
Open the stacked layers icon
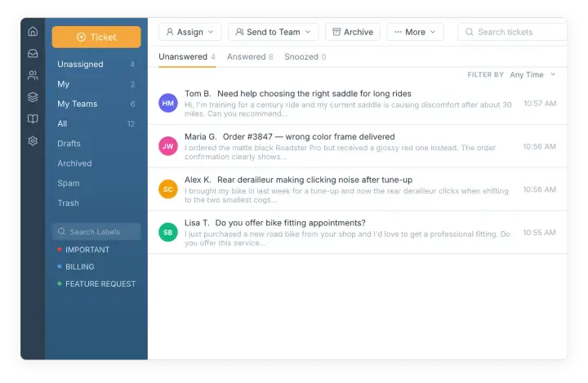33,97
